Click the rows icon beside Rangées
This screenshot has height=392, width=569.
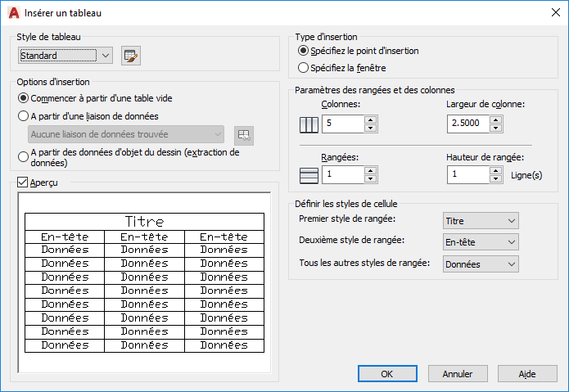pos(309,175)
